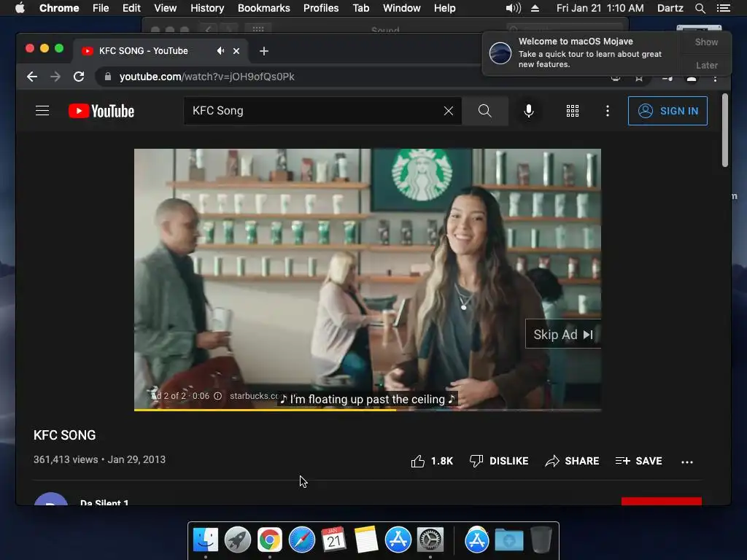Open the YouTube apps grid

pos(572,111)
